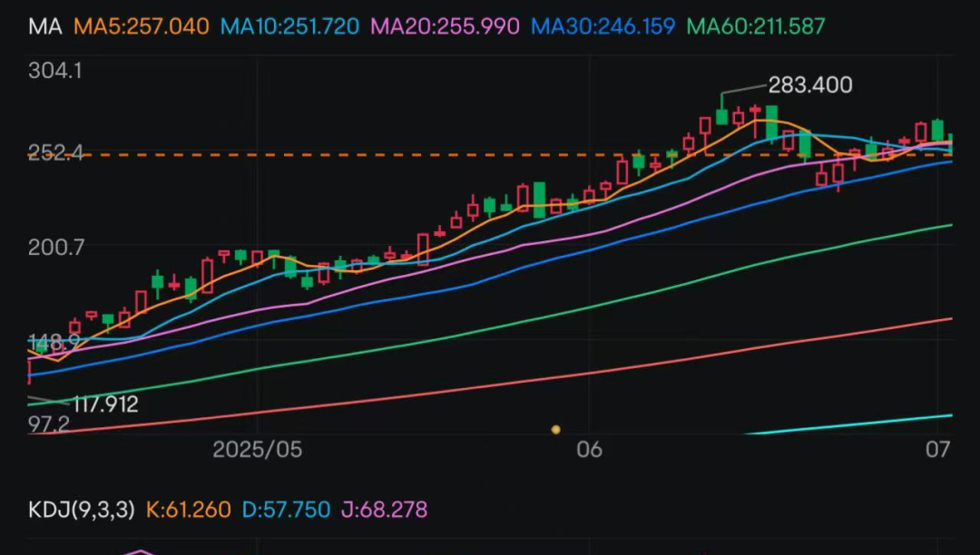Select the 06 month axis label
The height and width of the screenshot is (555, 980).
coord(590,450)
